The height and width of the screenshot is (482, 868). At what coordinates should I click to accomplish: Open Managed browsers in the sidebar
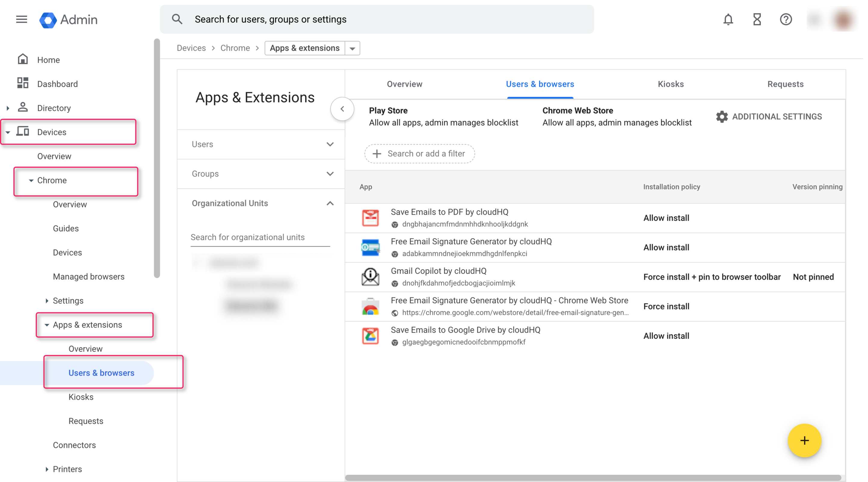pyautogui.click(x=89, y=277)
